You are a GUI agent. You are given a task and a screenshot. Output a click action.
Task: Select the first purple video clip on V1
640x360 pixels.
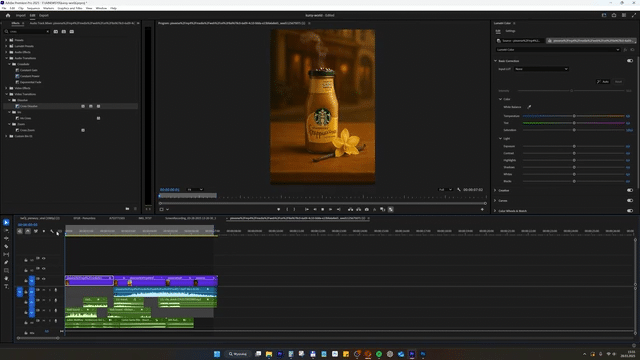tap(89, 280)
